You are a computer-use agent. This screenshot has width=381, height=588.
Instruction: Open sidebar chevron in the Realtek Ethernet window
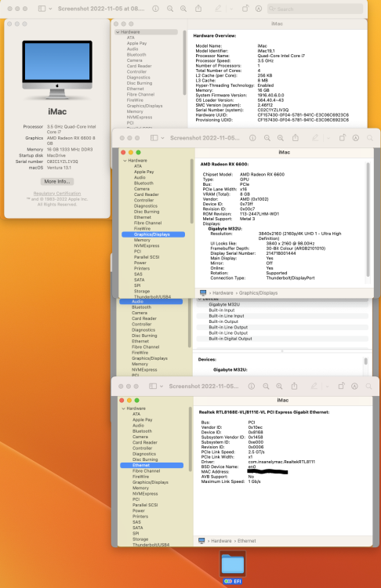click(161, 387)
